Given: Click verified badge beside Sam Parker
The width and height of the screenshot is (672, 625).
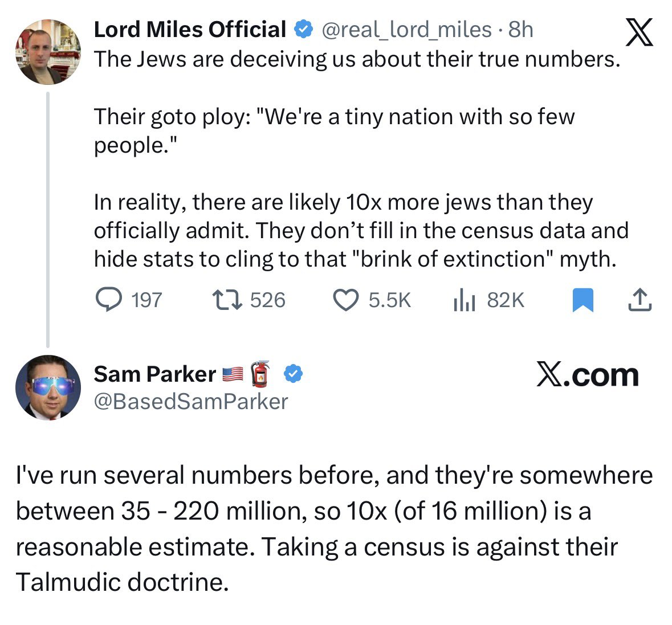Looking at the screenshot, I should click(x=293, y=374).
